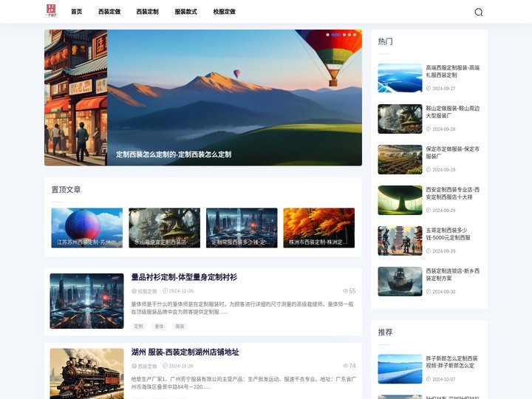Click the clock icon beside 2024-09-27
The width and height of the screenshot is (532, 399).
coord(428,88)
